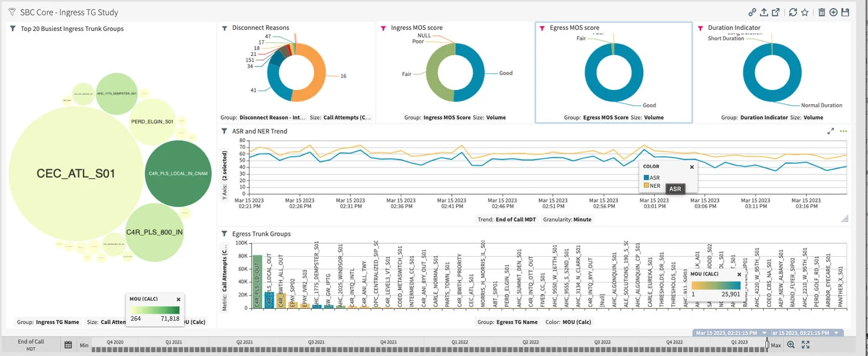
Task: Delete the dashboard using the trash icon
Action: tap(821, 12)
